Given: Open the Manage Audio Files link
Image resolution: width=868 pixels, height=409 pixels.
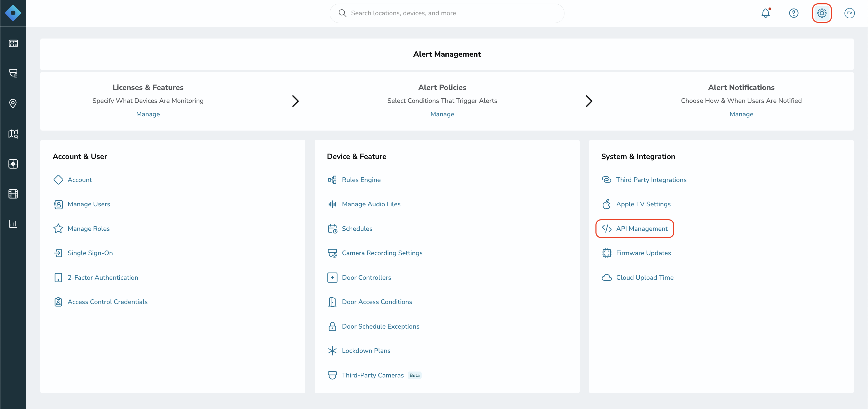Looking at the screenshot, I should coord(371,204).
